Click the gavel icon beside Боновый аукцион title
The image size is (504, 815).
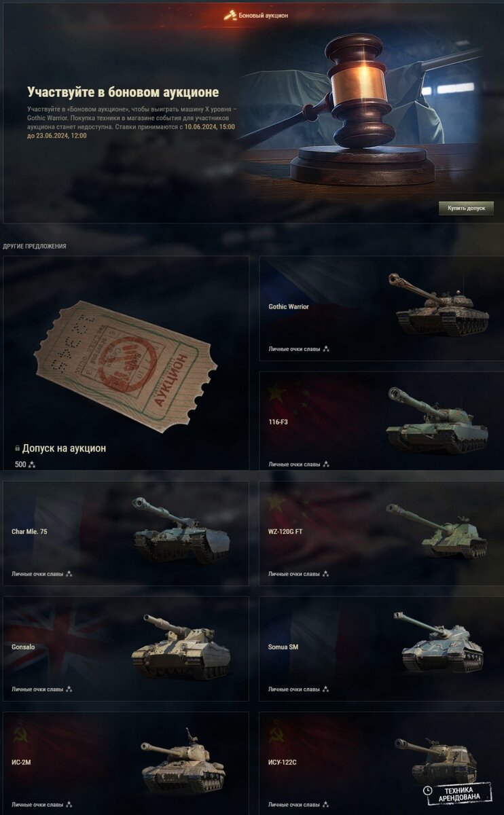231,15
